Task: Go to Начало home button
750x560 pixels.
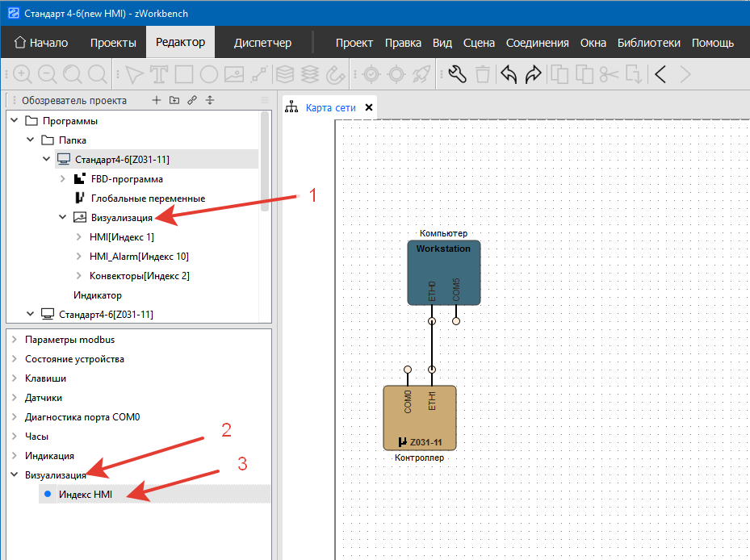Action: (x=41, y=43)
